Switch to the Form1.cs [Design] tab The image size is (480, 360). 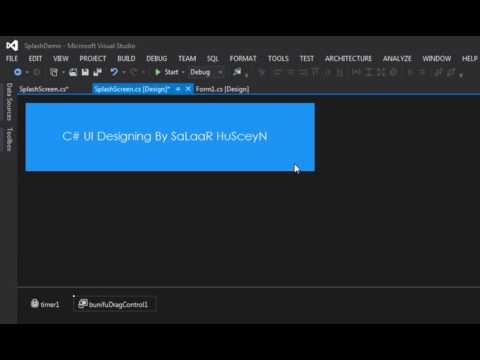point(222,89)
